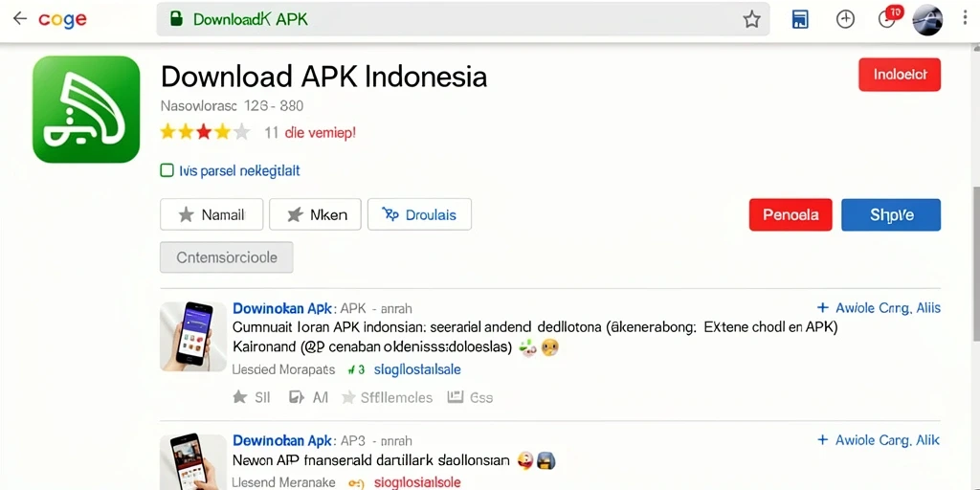This screenshot has width=980, height=490.
Task: Click the browser back arrow
Action: pyautogui.click(x=20, y=19)
